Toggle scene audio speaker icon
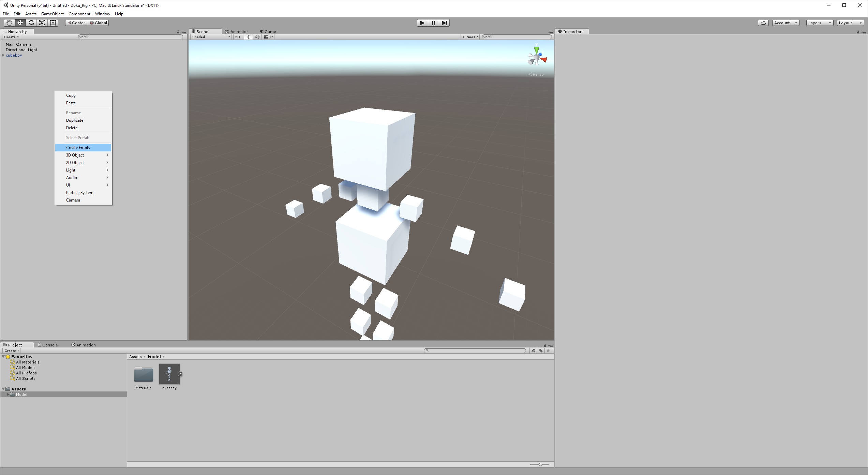The width and height of the screenshot is (868, 475). point(257,37)
